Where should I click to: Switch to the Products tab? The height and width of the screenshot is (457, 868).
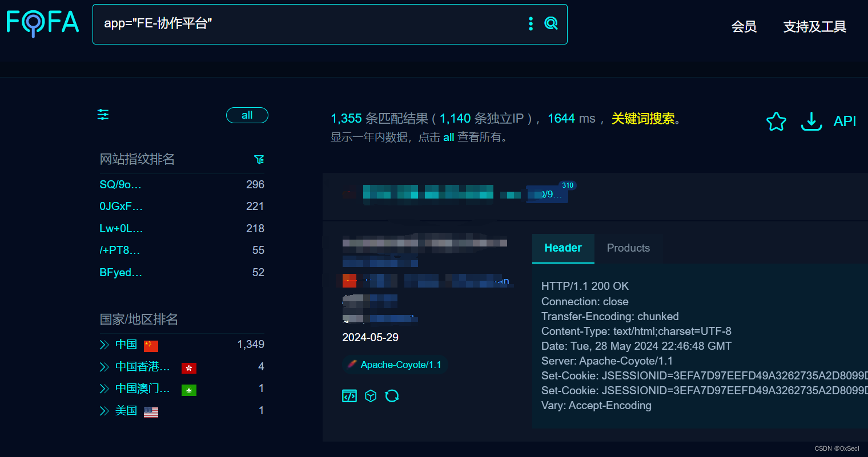pos(628,248)
